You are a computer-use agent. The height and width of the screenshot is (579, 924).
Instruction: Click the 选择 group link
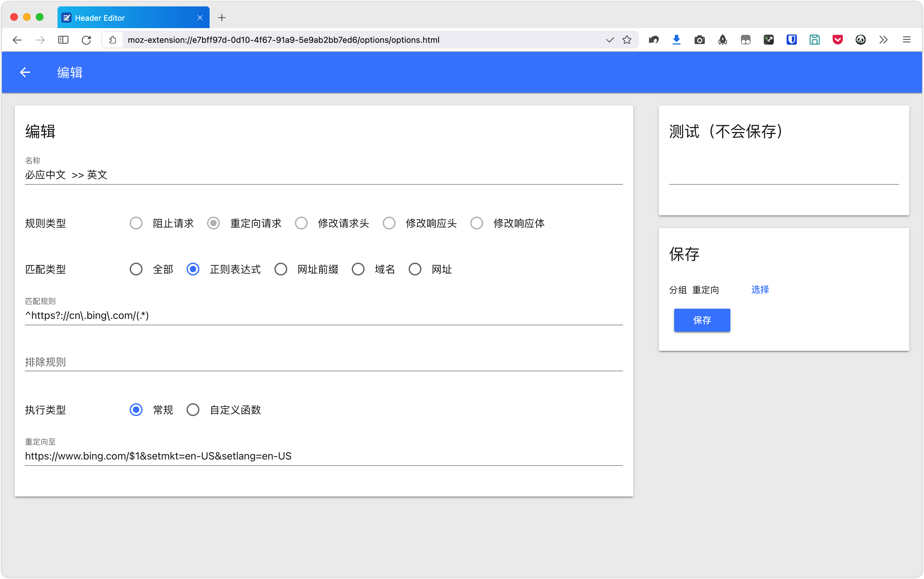tap(760, 289)
